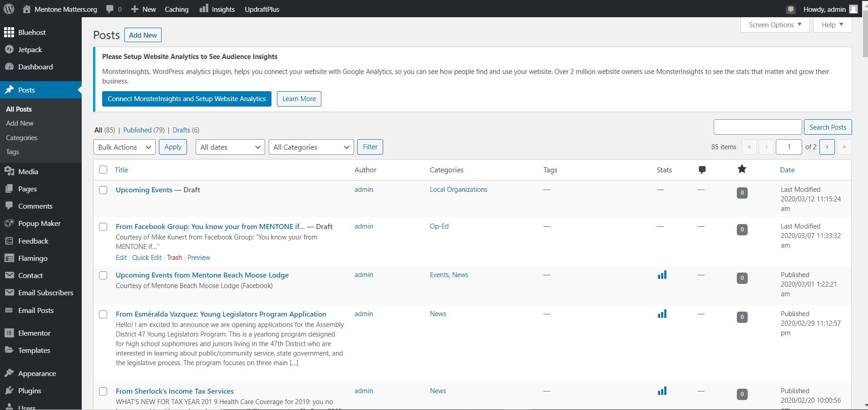Viewport: 868px width, 410px height.
Task: Select the Upcoming Events draft checkbox
Action: coord(103,190)
